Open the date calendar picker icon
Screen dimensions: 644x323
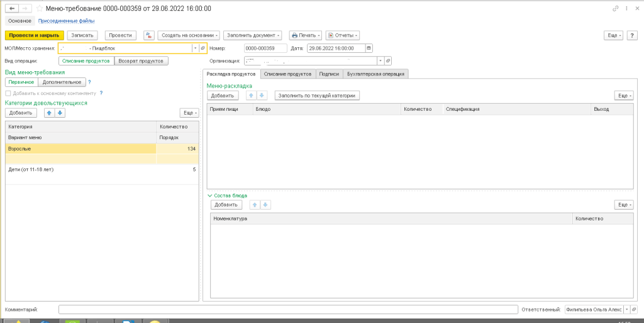click(369, 48)
